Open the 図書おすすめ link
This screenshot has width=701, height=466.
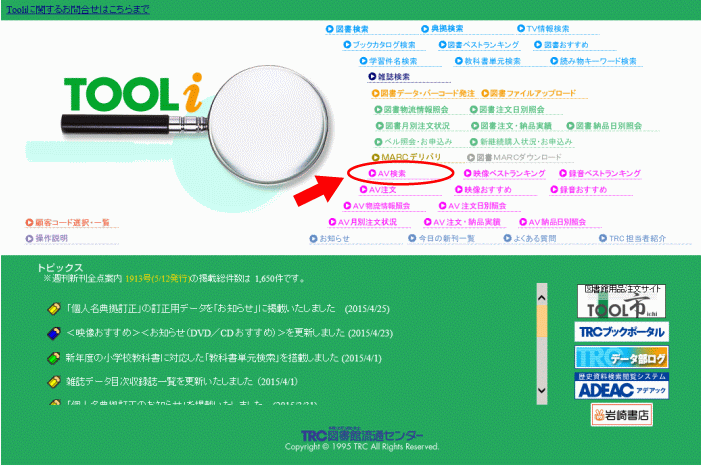pos(566,45)
